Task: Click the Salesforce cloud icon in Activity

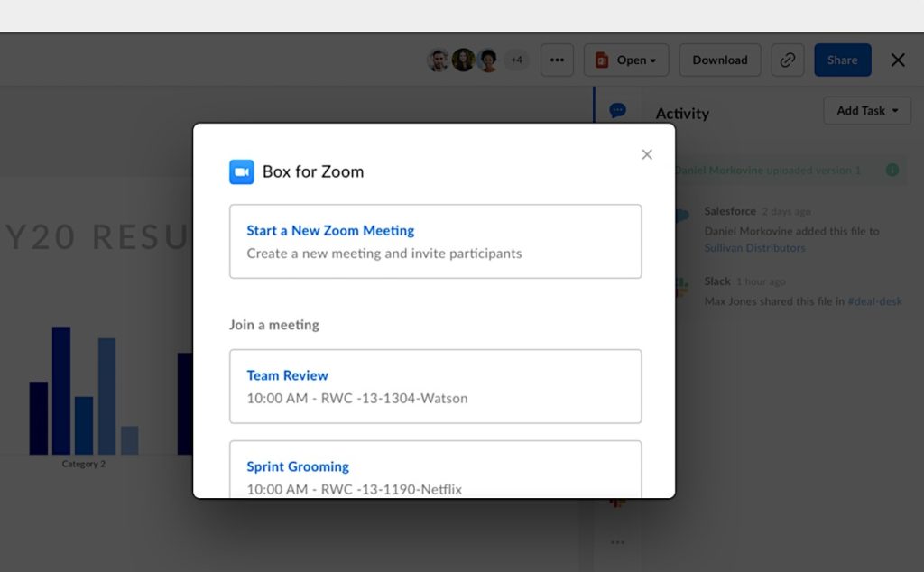Action: point(682,216)
